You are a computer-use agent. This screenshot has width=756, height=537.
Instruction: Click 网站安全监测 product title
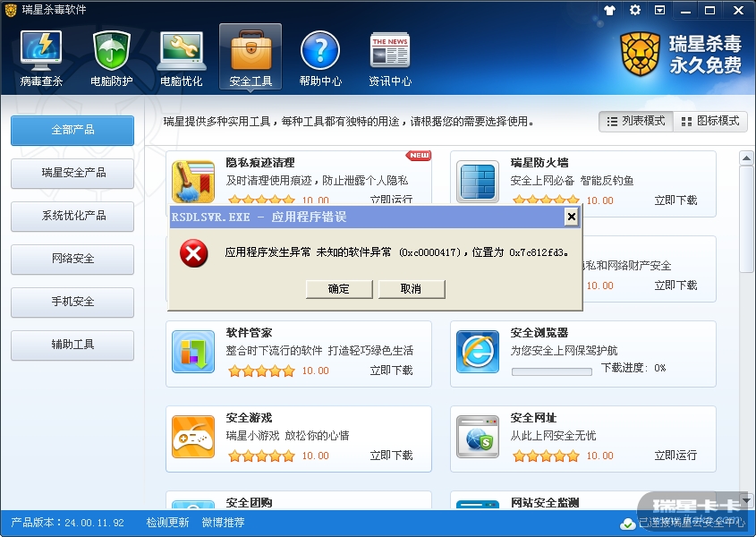click(545, 503)
